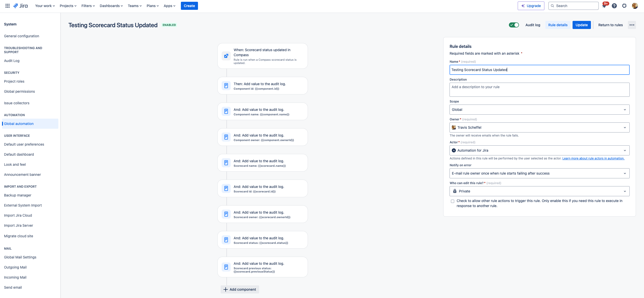Click the Automation for Jira actor icon
This screenshot has width=644, height=298.
(x=454, y=150)
